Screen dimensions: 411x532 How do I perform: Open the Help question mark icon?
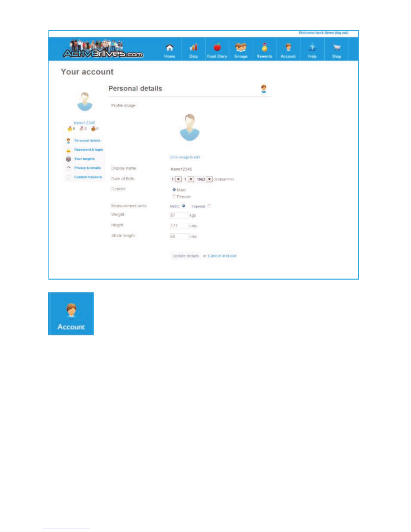pyautogui.click(x=312, y=47)
